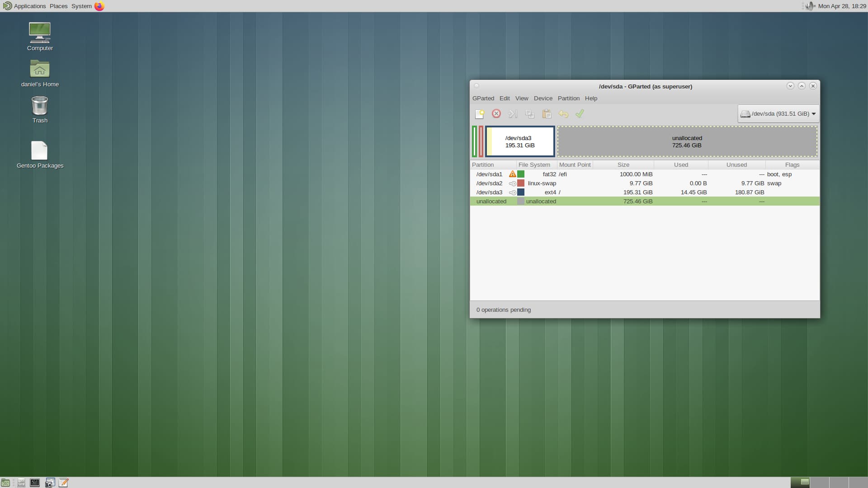Open the Applications menu in top panel
The image size is (868, 488).
click(x=24, y=6)
